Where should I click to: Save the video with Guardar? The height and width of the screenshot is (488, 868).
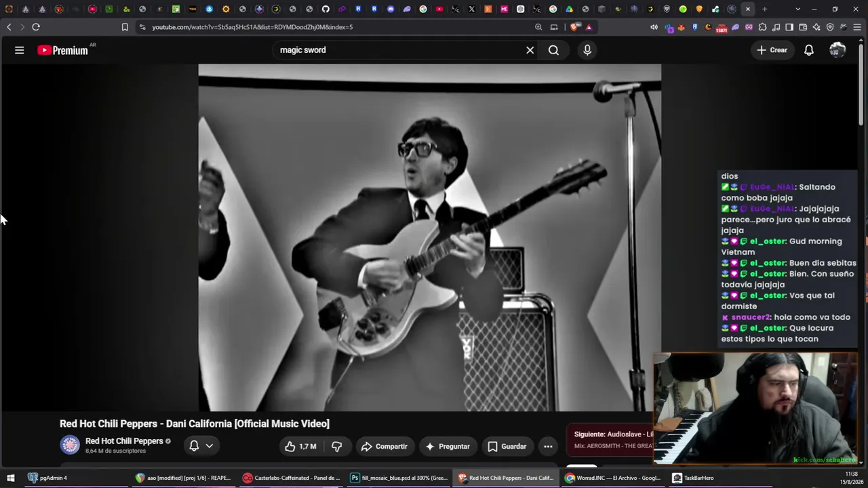(x=507, y=446)
